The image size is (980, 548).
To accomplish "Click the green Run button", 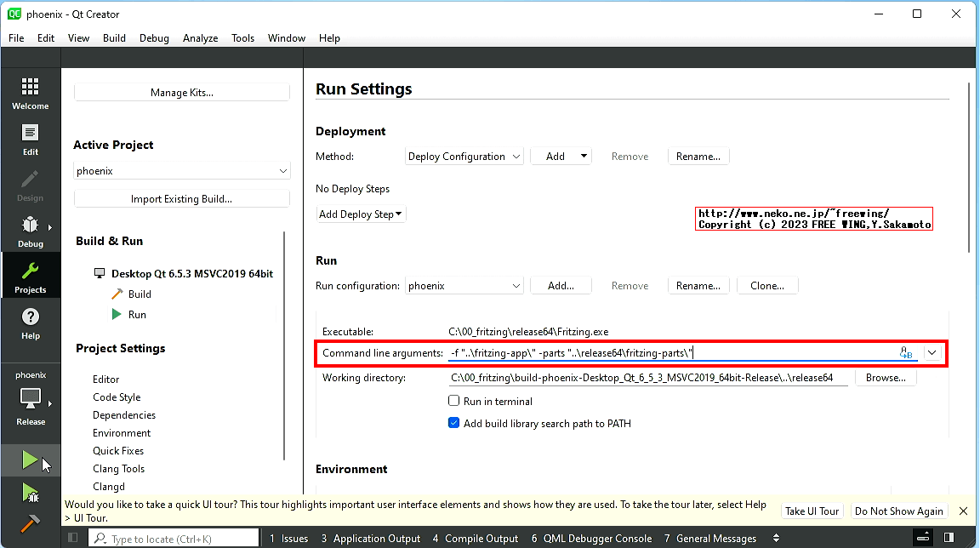I will coord(30,461).
